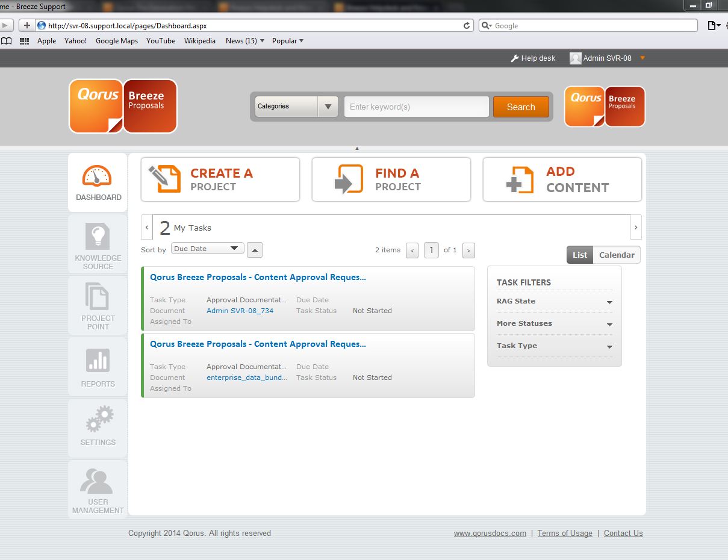Expand the More Statuses filter
The width and height of the screenshot is (728, 560).
[555, 323]
